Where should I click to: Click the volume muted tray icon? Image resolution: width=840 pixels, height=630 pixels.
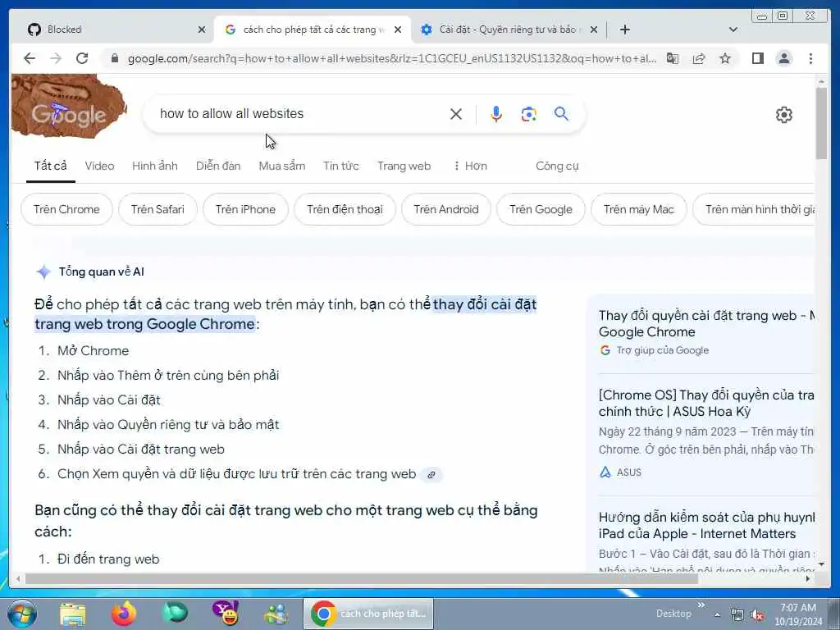(757, 615)
